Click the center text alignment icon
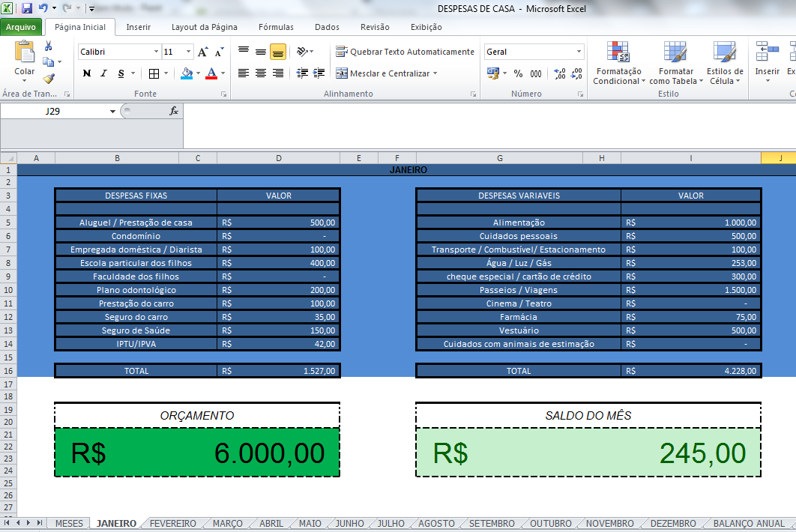796x532 pixels. [261, 73]
